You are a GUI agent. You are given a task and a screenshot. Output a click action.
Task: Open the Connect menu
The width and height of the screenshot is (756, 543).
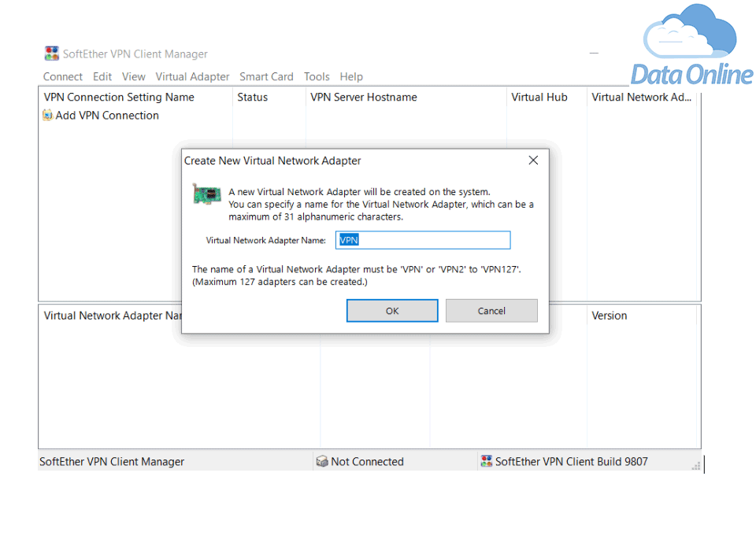coord(63,76)
